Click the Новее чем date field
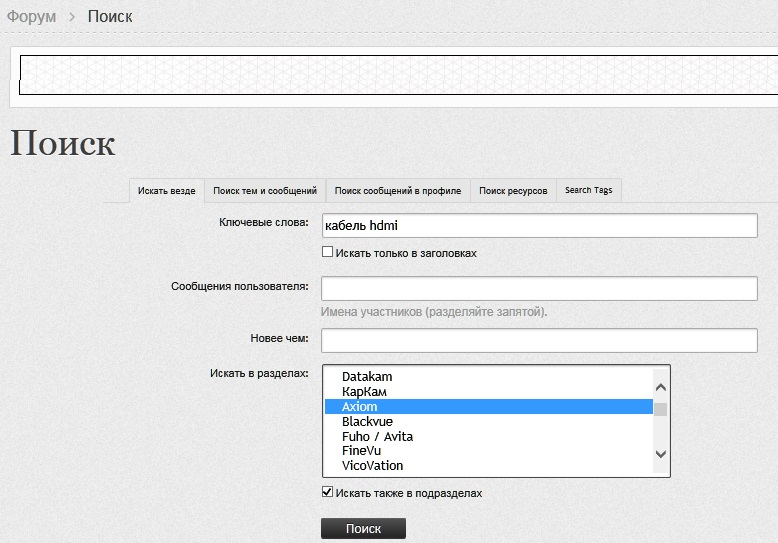Viewport: 778px width, 543px height. click(x=538, y=341)
